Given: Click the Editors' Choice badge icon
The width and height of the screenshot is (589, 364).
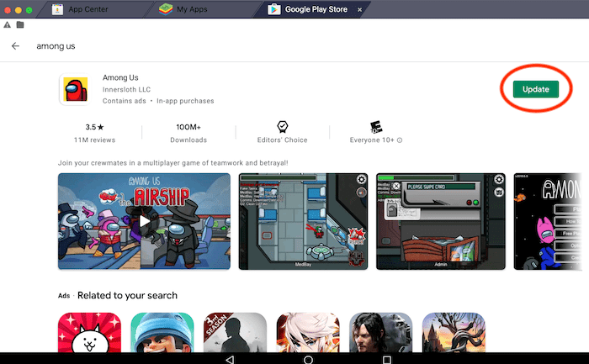Looking at the screenshot, I should 283,127.
